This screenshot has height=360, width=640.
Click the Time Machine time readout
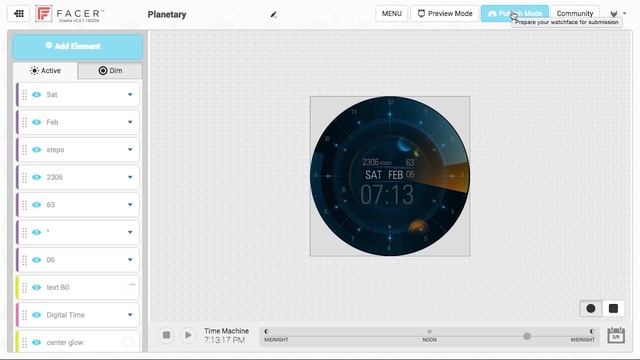click(x=224, y=340)
